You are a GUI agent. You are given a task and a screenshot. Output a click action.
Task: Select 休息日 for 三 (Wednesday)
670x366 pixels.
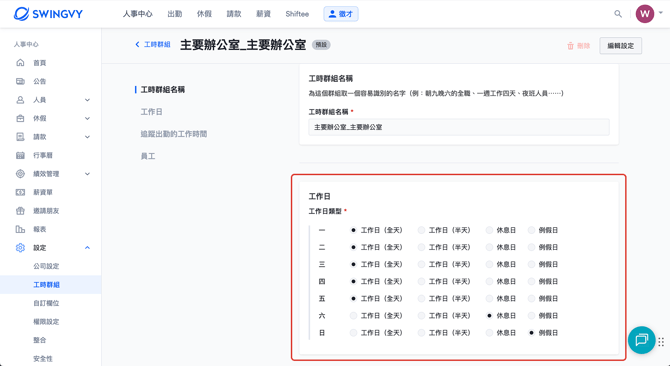click(x=489, y=264)
